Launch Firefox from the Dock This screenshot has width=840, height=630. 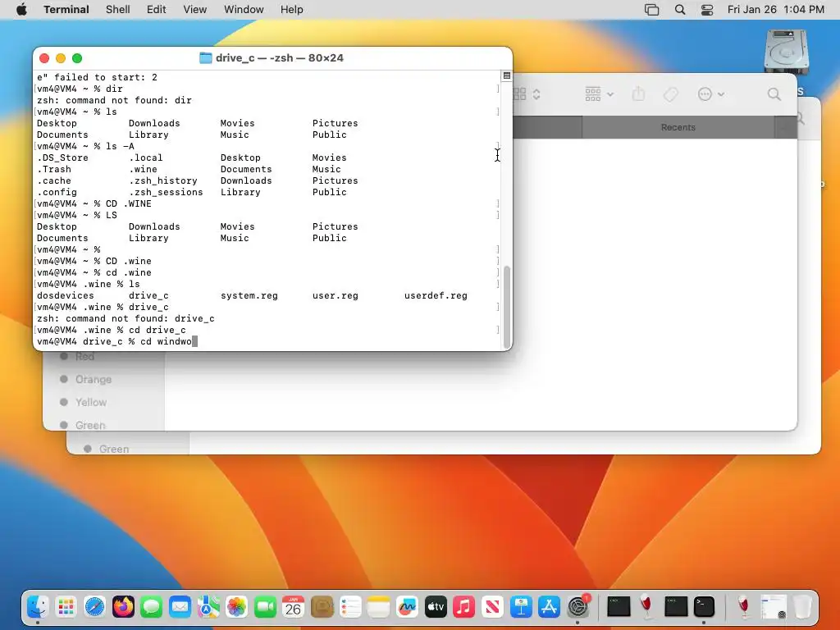[123, 607]
